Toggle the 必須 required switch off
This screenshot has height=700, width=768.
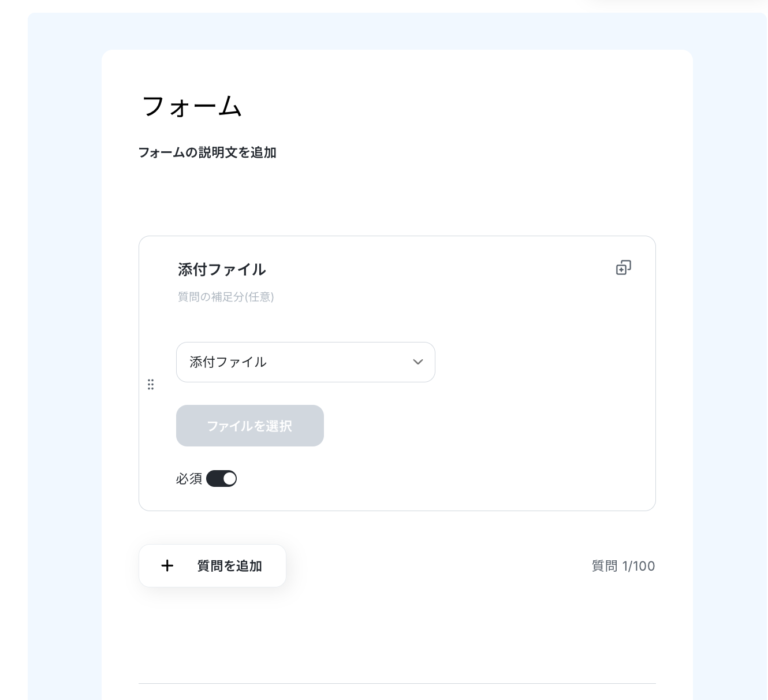(x=221, y=479)
